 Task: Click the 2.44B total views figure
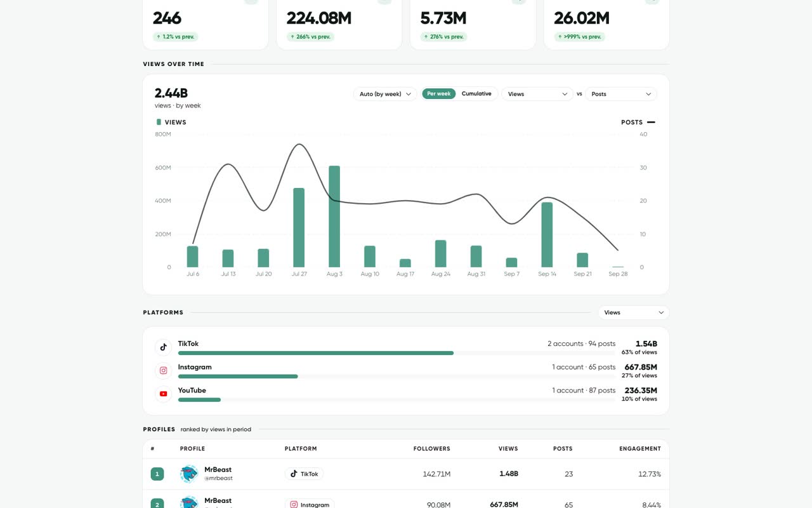click(x=171, y=93)
